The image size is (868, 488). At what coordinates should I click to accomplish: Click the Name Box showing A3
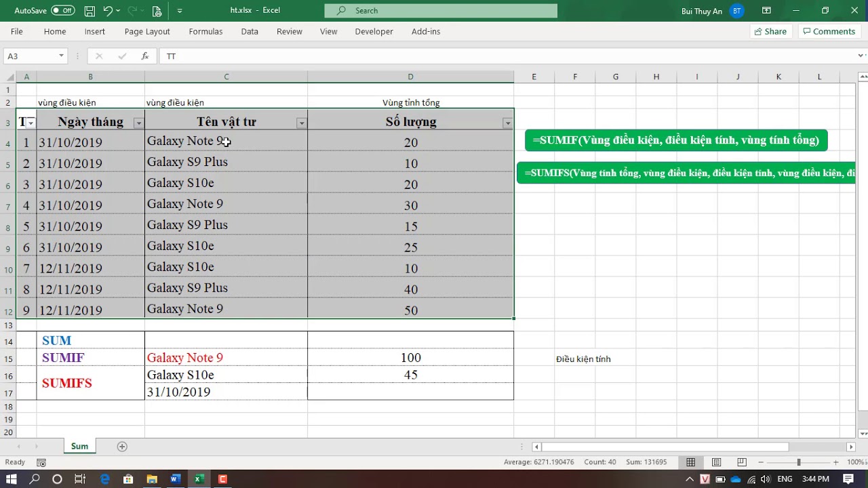pyautogui.click(x=30, y=56)
